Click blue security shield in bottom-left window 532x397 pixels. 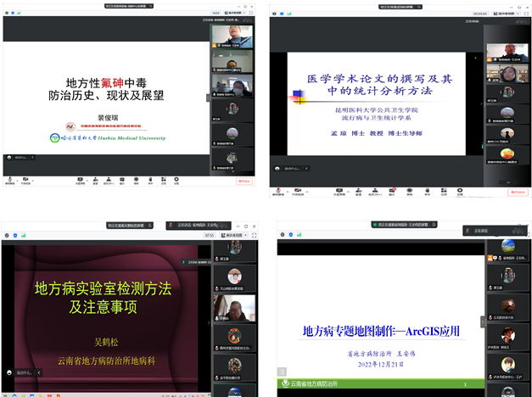(15, 235)
